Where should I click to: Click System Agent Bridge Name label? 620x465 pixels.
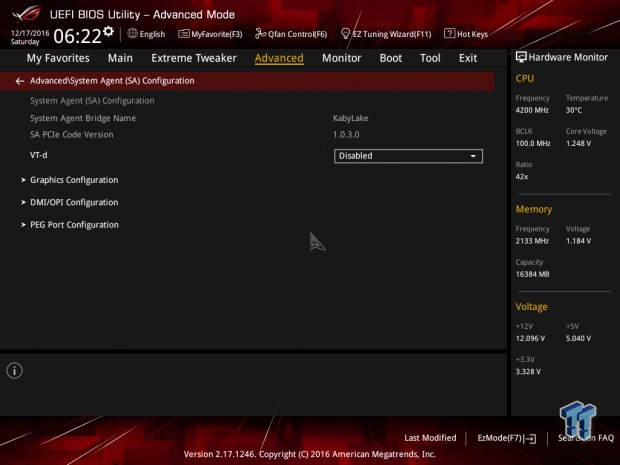tap(83, 118)
